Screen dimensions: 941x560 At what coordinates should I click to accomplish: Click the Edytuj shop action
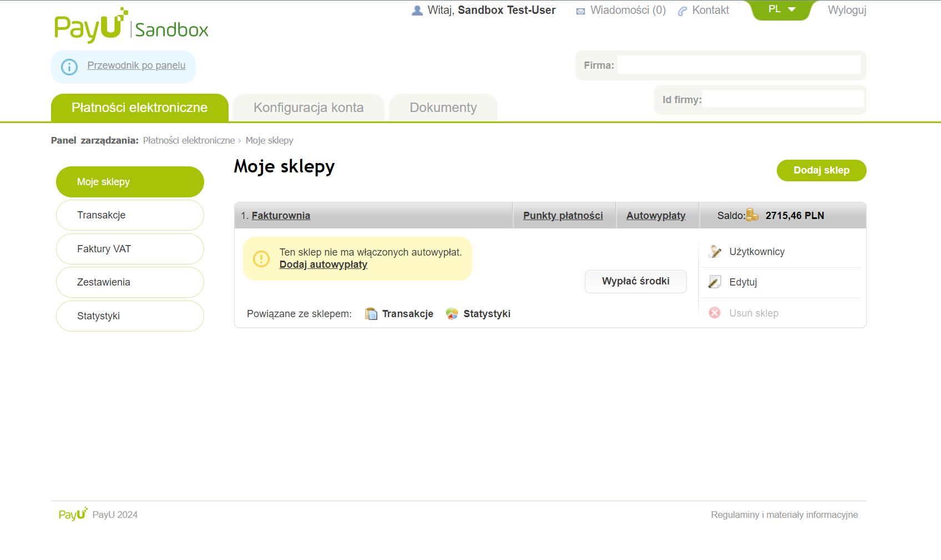tap(743, 282)
